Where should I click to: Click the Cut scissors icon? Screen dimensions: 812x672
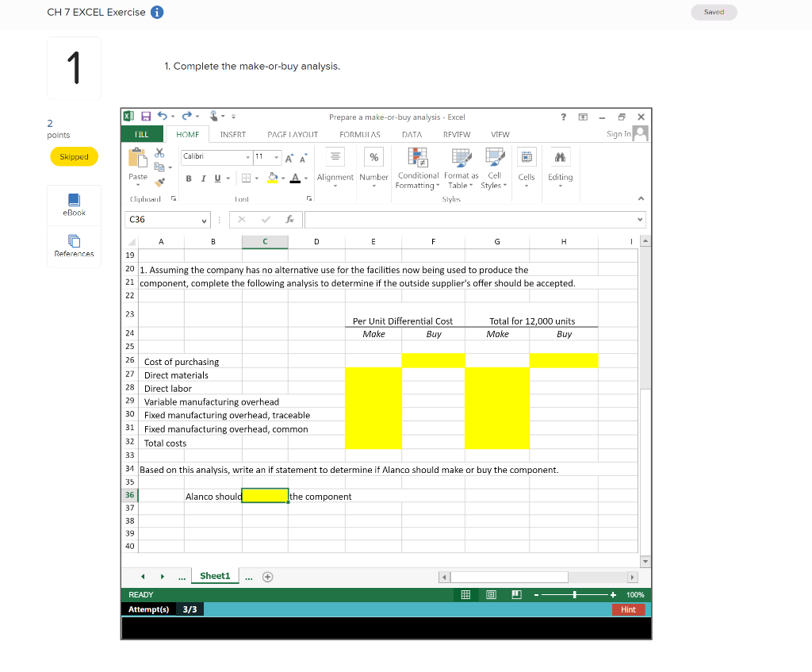click(159, 153)
